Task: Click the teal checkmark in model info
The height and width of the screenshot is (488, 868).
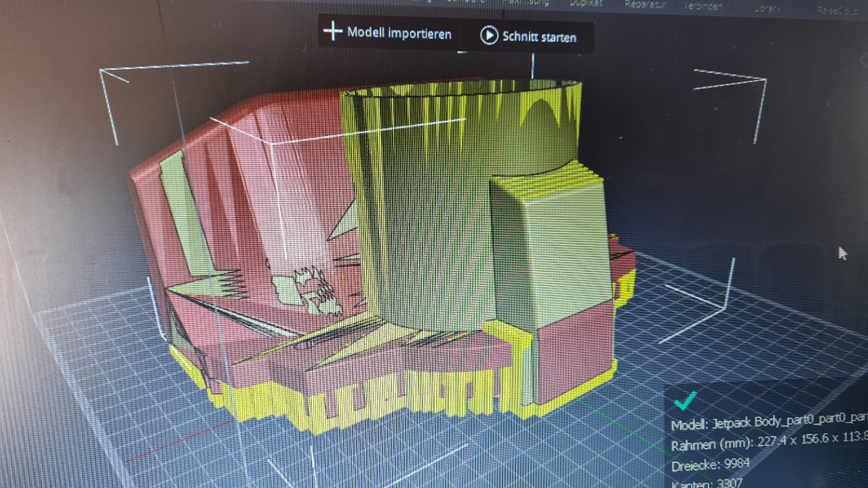Action: (685, 401)
